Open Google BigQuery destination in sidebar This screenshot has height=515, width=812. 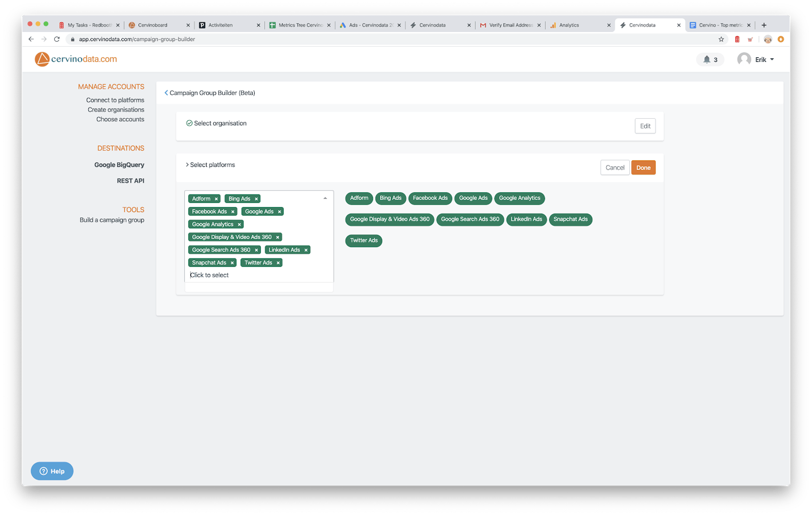(119, 165)
